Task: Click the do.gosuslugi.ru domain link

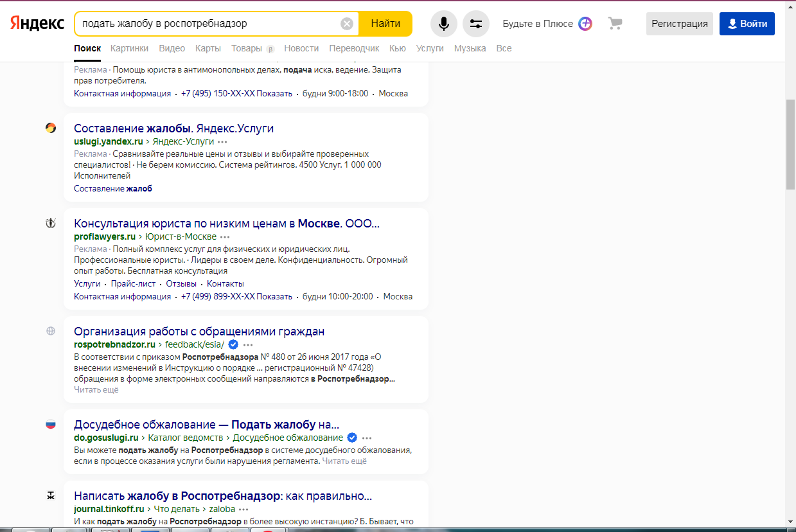Action: tap(106, 438)
